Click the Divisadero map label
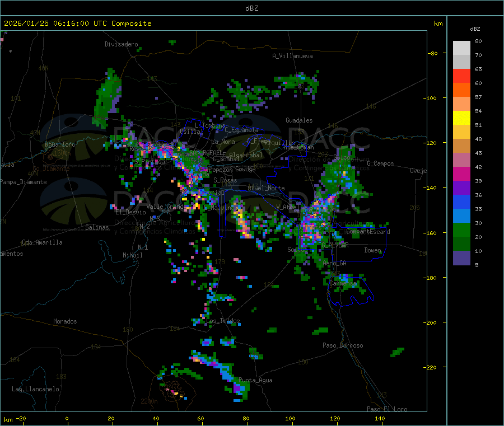Viewport: 504px width, 426px height. pos(121,44)
